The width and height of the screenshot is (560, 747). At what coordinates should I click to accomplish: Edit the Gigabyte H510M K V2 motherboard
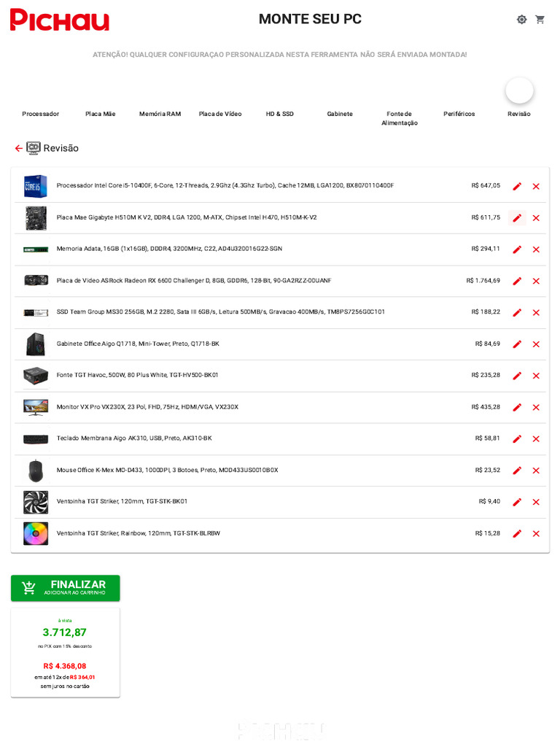[x=517, y=218]
